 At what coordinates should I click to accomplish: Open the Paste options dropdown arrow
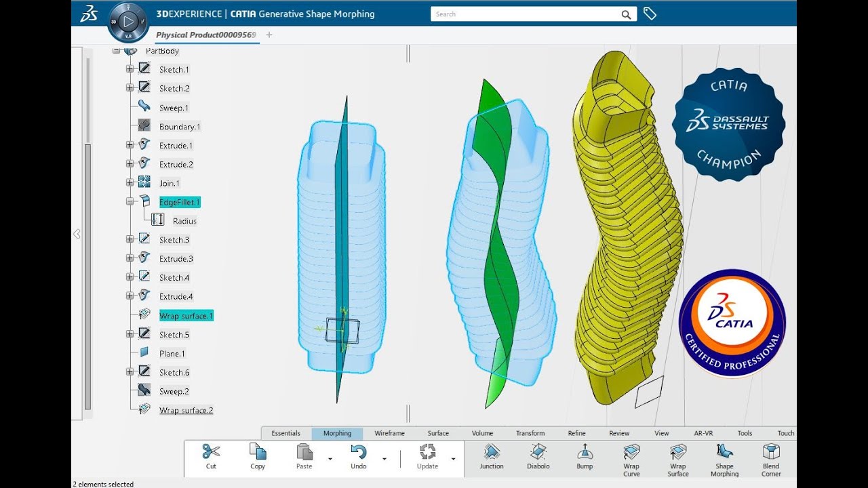click(x=330, y=459)
